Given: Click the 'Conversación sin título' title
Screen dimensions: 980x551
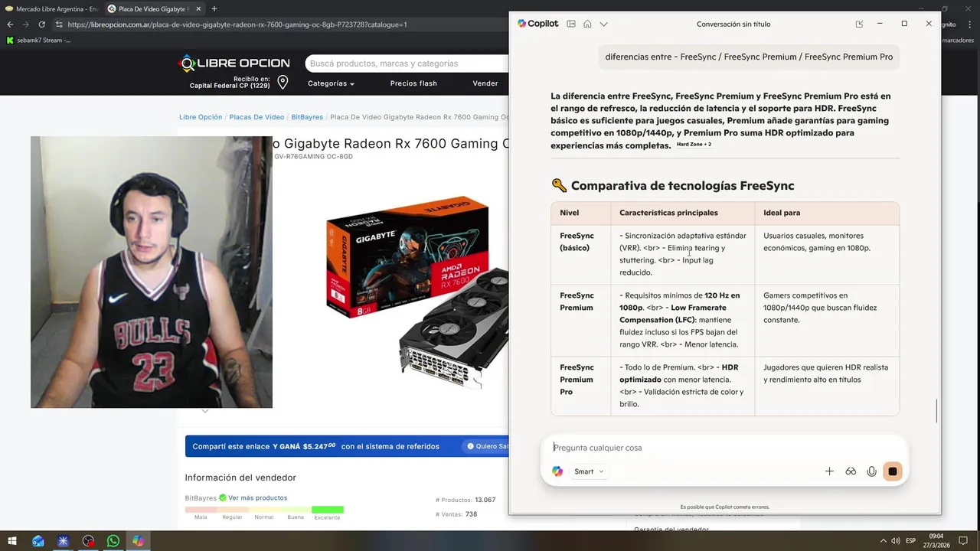Looking at the screenshot, I should pos(733,24).
